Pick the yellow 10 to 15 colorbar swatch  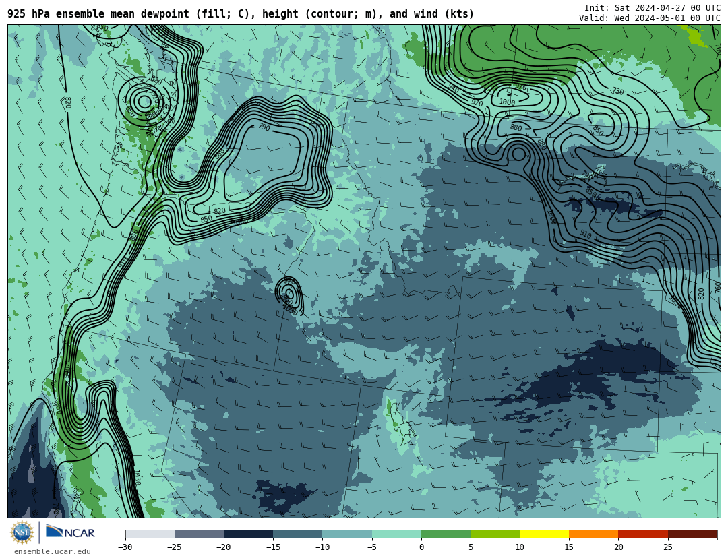click(544, 534)
